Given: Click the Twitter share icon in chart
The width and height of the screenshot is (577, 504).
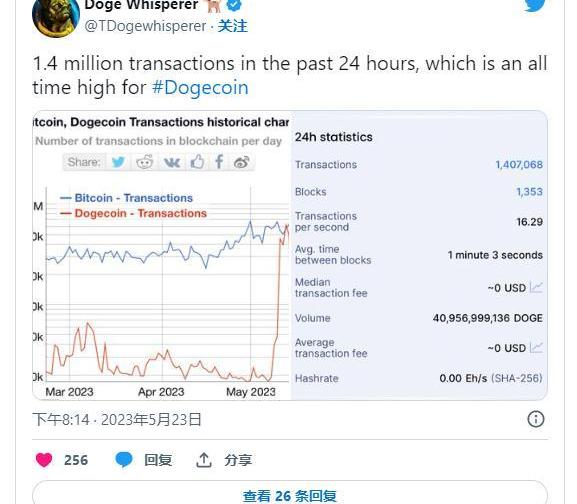Looking at the screenshot, I should tap(118, 162).
